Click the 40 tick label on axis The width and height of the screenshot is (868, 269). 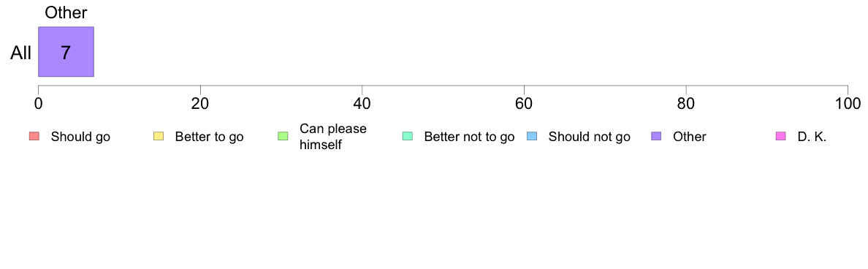point(362,104)
